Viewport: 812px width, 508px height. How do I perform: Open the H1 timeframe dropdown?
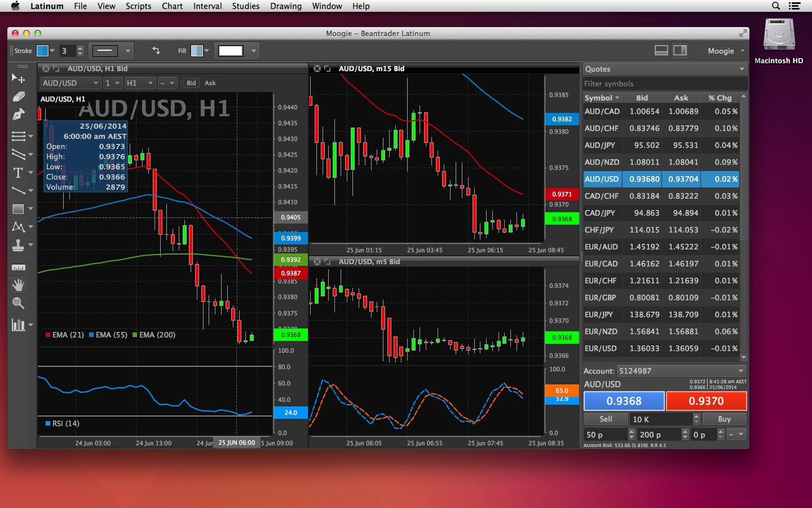pos(140,83)
